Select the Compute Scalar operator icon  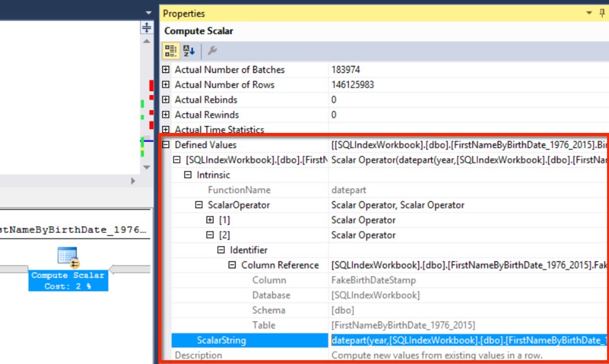pos(68,257)
